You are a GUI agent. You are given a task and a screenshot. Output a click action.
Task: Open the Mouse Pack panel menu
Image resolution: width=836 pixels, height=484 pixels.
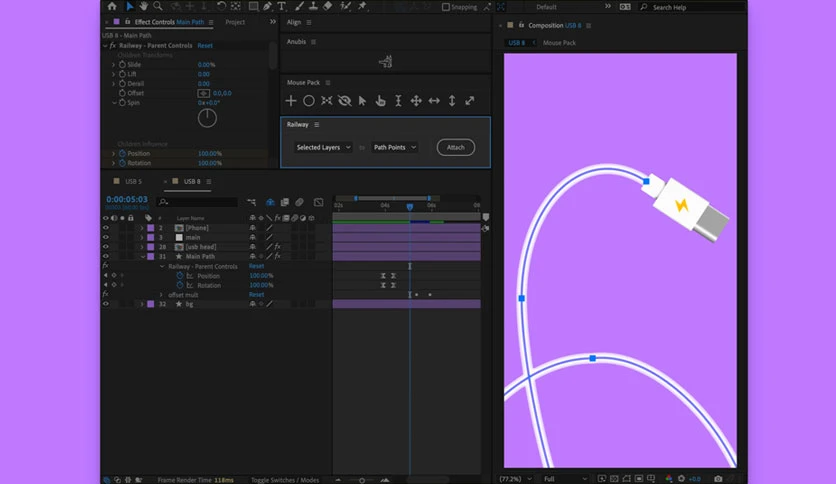tap(328, 83)
